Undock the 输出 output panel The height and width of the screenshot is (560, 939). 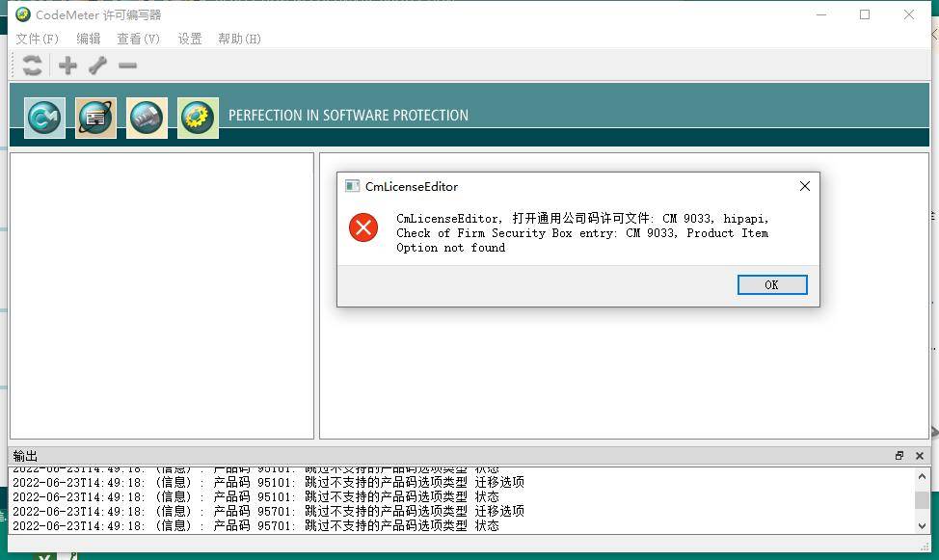[899, 456]
